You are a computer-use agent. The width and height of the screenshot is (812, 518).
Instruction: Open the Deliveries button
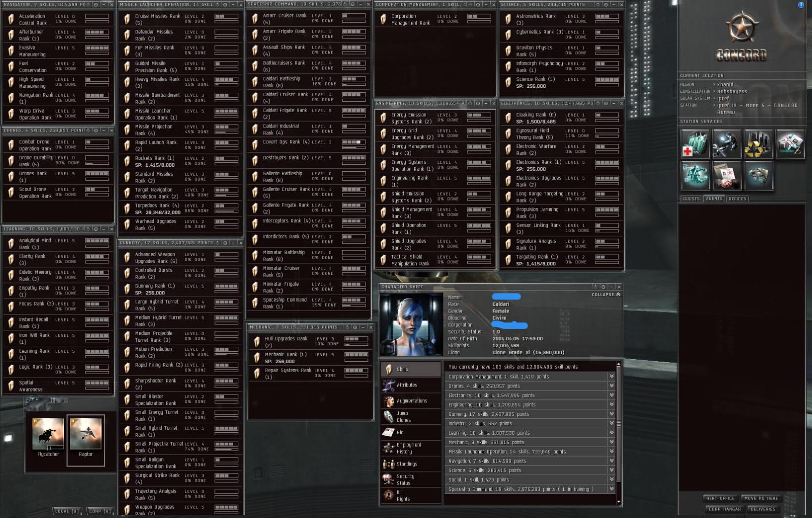click(763, 509)
